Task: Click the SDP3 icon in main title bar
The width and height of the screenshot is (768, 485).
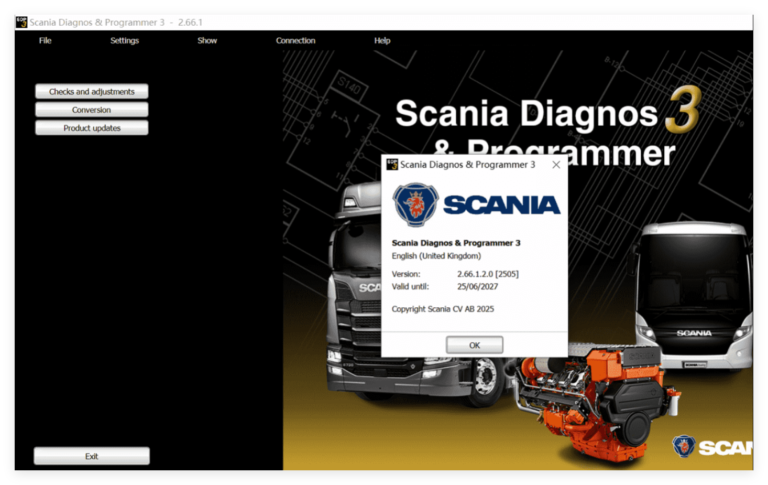Action: (x=22, y=22)
